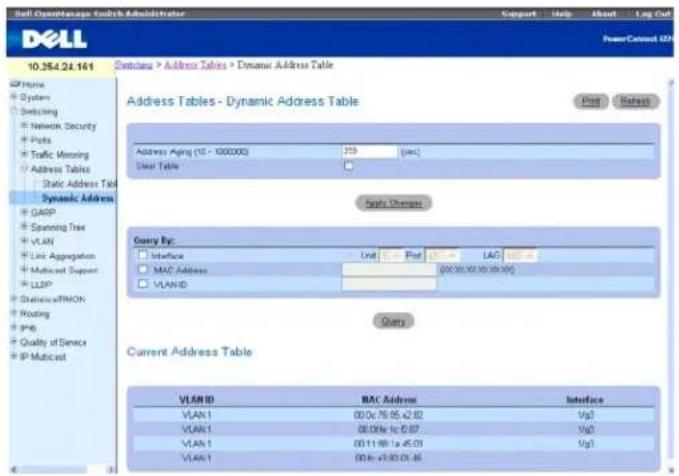
Task: Open the LAG dropdown
Action: click(520, 256)
